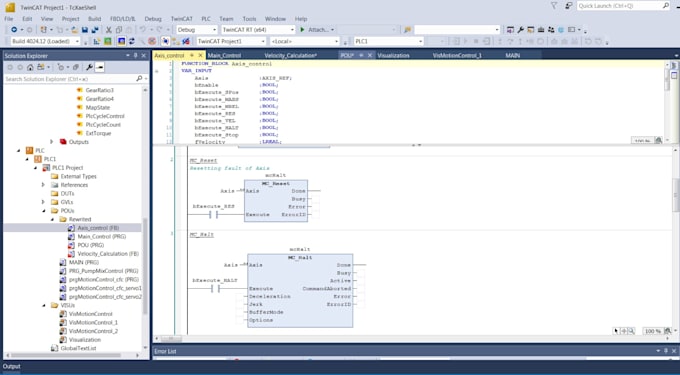This screenshot has width=680, height=375.
Task: Click the navigate backward arrow icon
Action: 14,30
